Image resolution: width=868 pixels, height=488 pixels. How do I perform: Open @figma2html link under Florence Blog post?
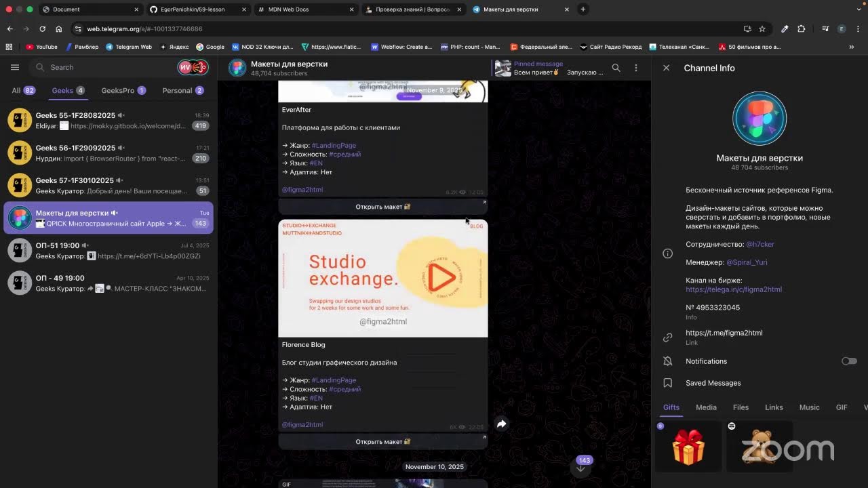point(302,425)
